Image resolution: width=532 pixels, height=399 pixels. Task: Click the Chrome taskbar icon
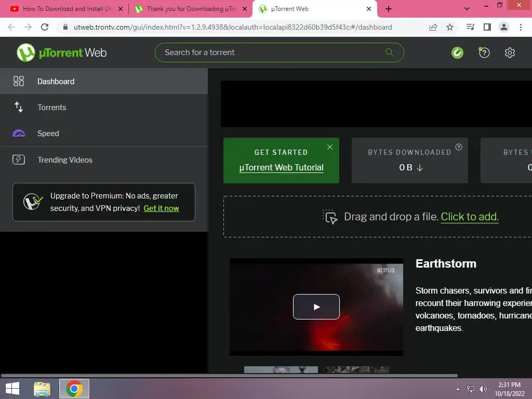point(74,389)
